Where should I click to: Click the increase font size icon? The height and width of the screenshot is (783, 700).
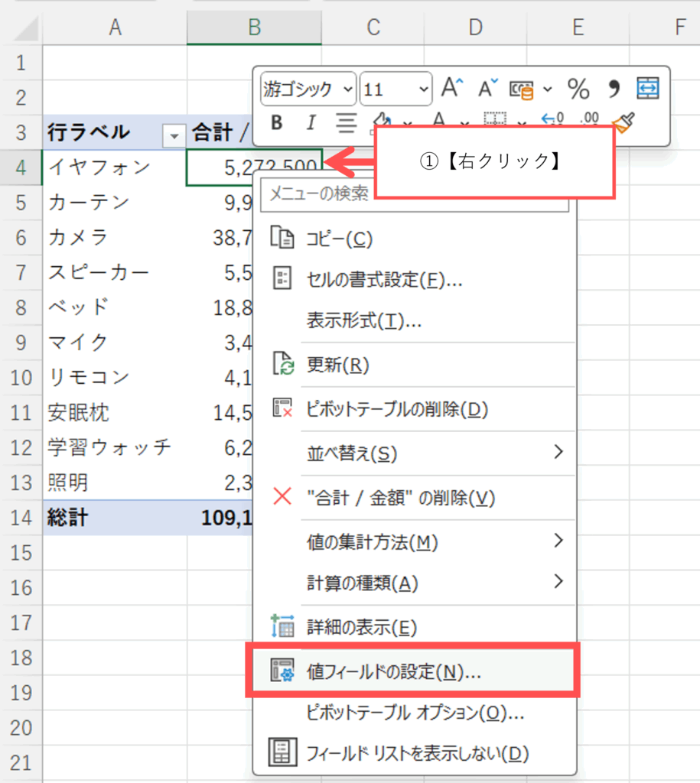(452, 89)
